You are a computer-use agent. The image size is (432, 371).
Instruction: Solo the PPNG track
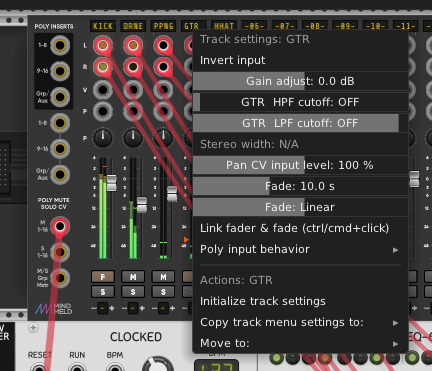163,292
